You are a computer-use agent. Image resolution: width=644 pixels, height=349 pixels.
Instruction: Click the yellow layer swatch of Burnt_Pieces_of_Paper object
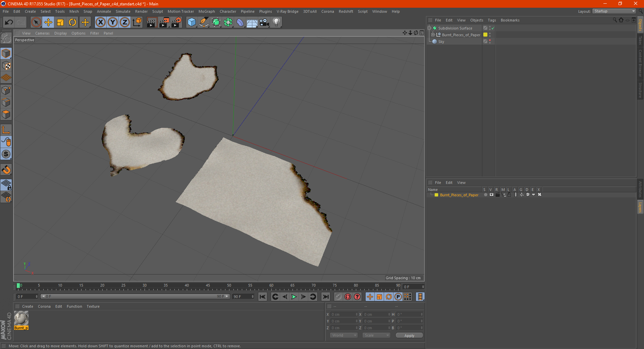point(485,35)
